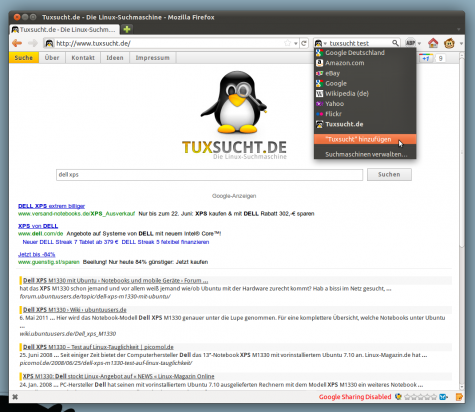The height and width of the screenshot is (412, 475).
Task: Select Tuxsucht.de search engine
Action: tap(365, 124)
